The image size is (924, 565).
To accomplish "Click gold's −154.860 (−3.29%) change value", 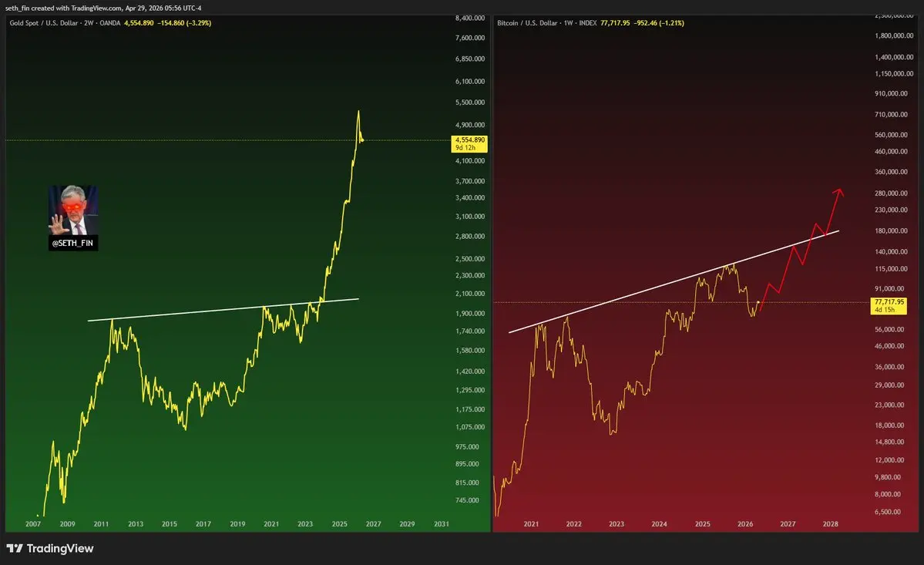I will click(184, 23).
